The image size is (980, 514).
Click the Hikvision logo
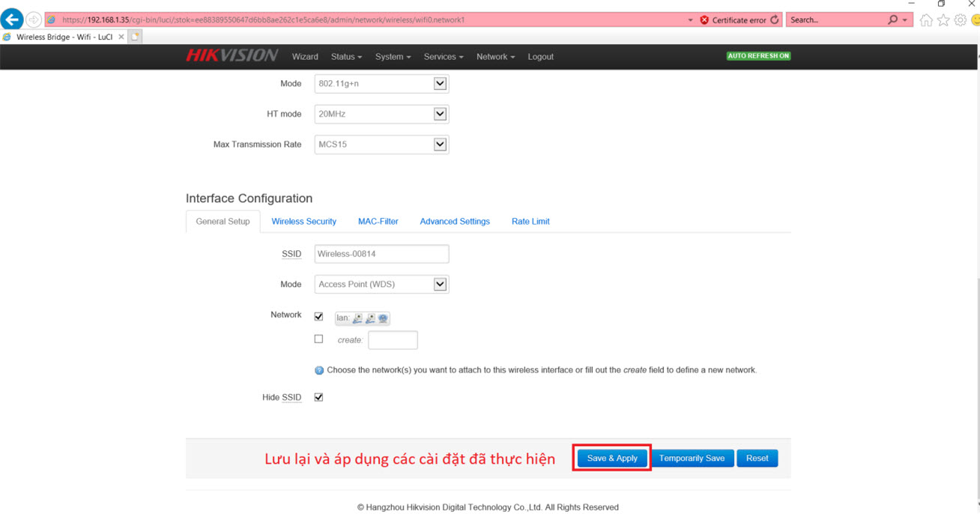232,56
